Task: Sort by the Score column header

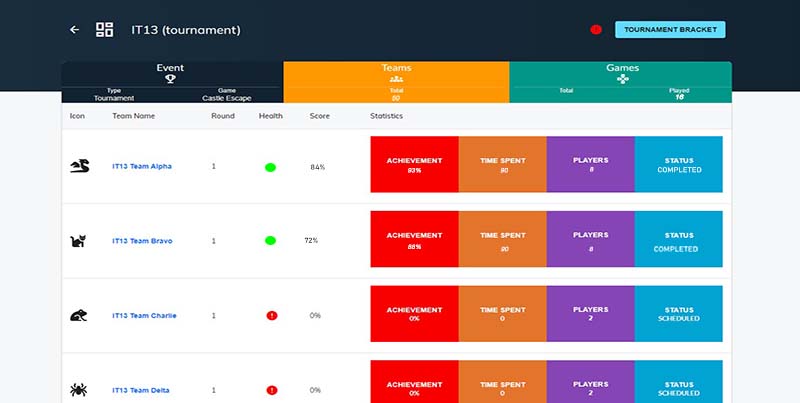Action: (319, 116)
